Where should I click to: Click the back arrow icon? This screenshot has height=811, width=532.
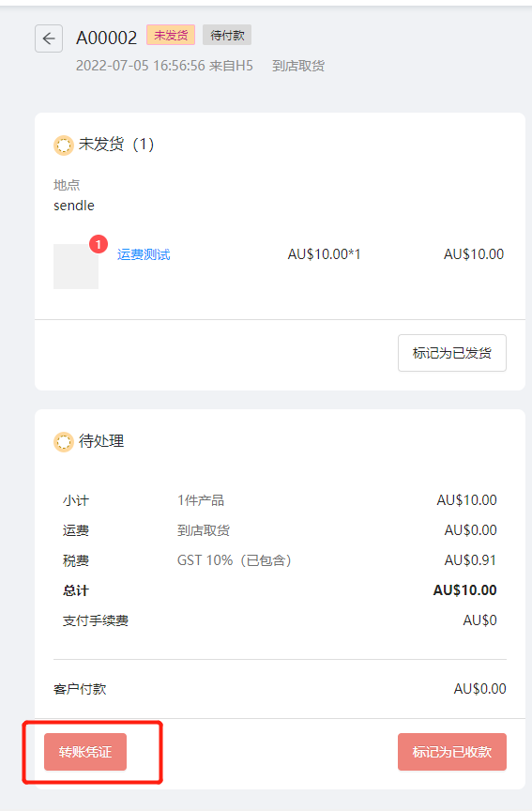coord(49,38)
